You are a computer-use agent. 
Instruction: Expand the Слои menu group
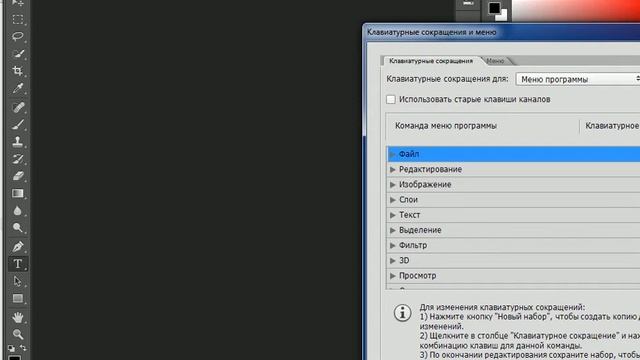393,200
